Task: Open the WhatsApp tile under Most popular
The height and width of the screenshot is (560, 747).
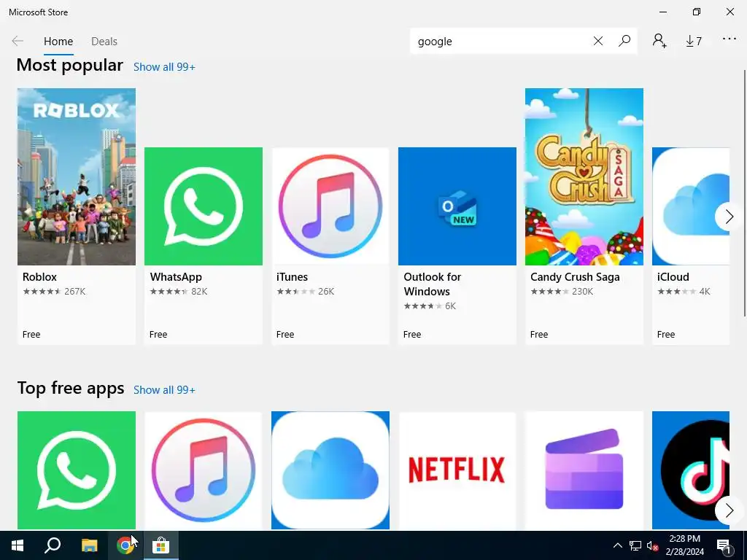Action: [x=204, y=246]
